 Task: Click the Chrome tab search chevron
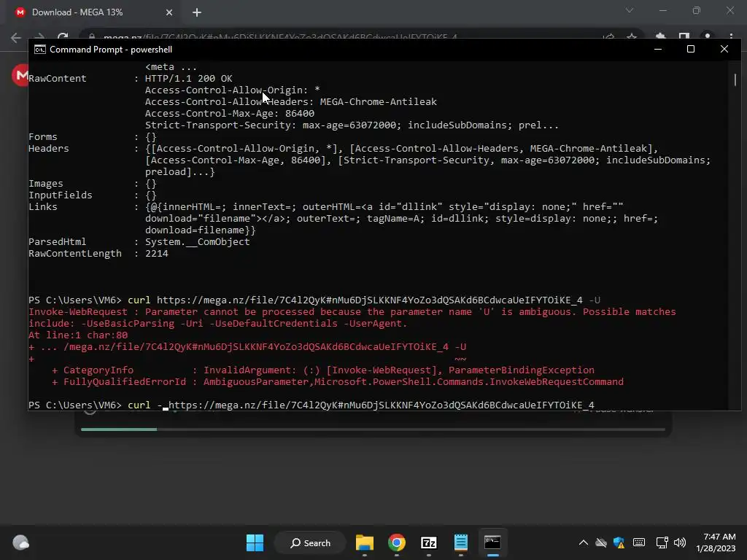[630, 10]
